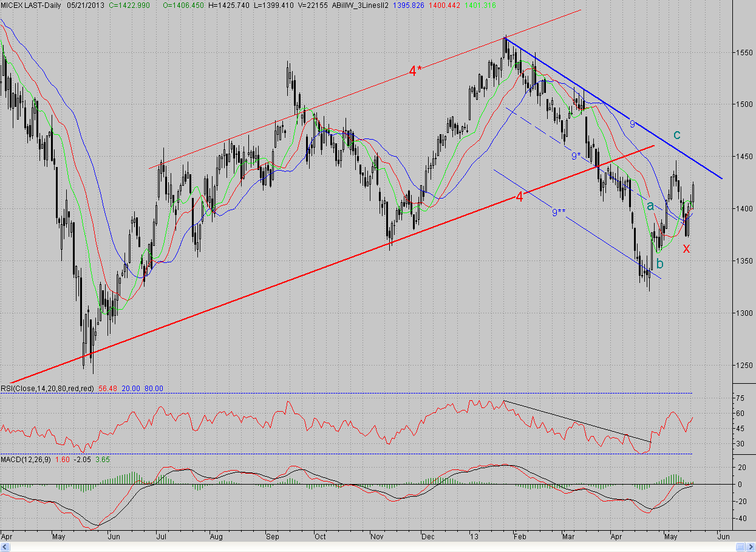Click the teal wave label 'b'
The height and width of the screenshot is (552, 756).
(659, 264)
